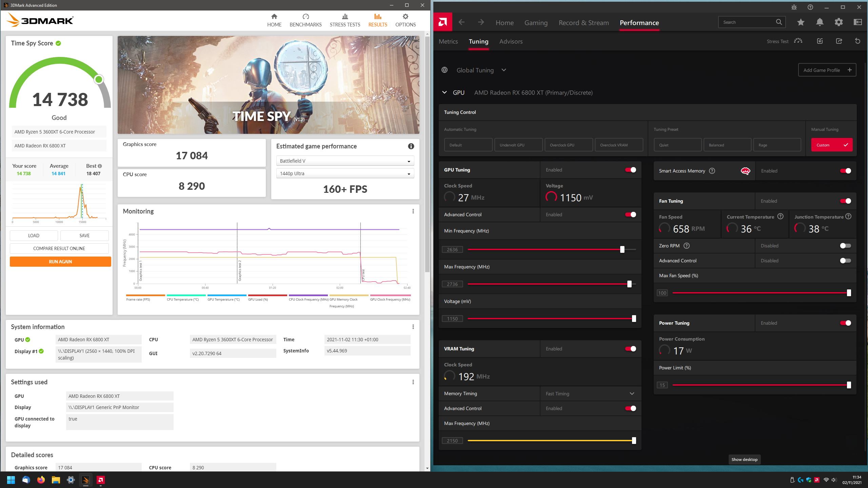The image size is (868, 488).
Task: Select Rage tuning preset
Action: (x=777, y=145)
